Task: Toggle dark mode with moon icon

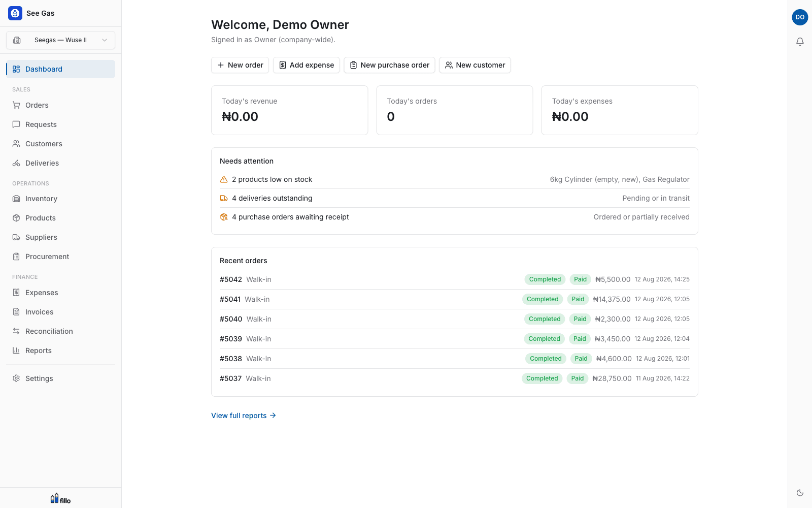Action: tap(800, 493)
